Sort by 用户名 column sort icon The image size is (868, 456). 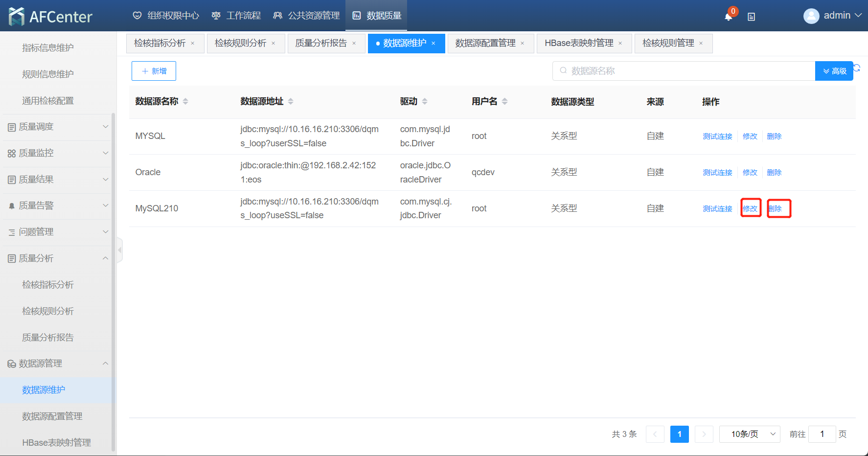[505, 101]
